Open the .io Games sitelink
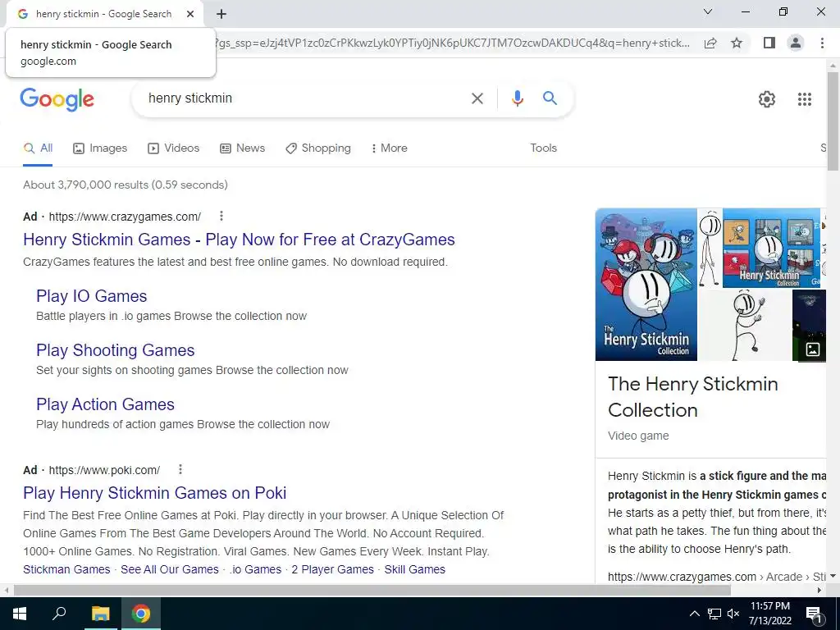 (256, 569)
